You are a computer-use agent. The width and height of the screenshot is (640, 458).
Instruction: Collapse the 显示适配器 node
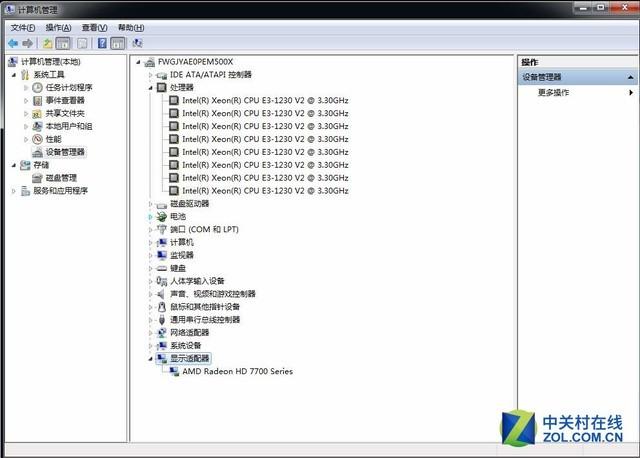pos(150,358)
